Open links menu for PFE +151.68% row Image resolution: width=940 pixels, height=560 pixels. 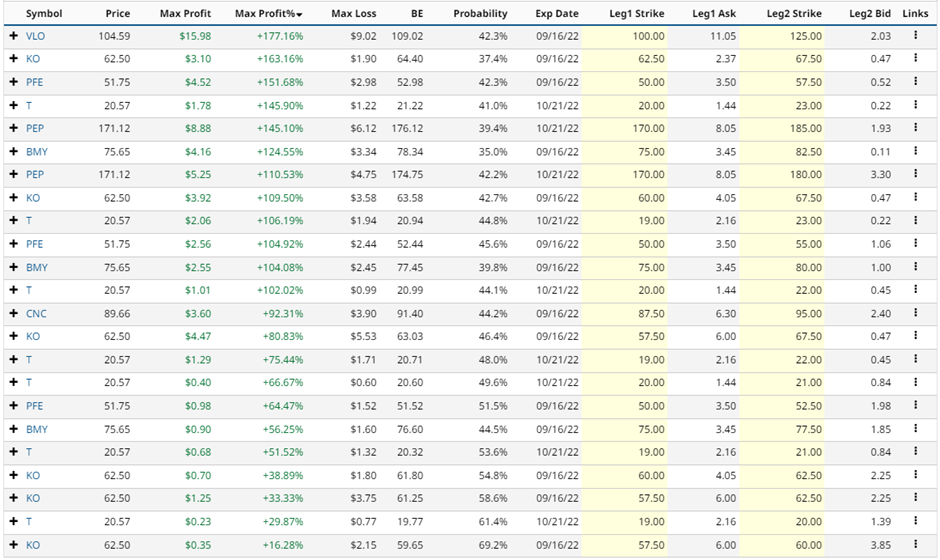(915, 82)
